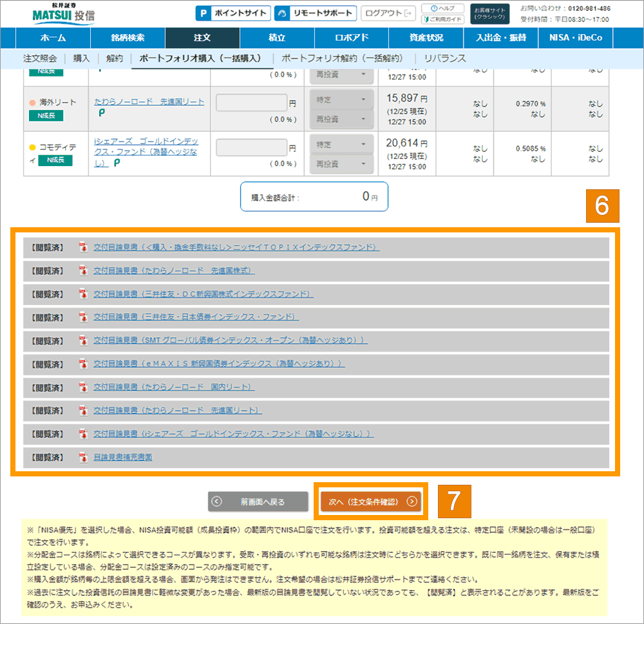644x647 pixels.
Task: Open 交付目論見書 DC新興国株式インデックスファンド
Action: coord(204,294)
